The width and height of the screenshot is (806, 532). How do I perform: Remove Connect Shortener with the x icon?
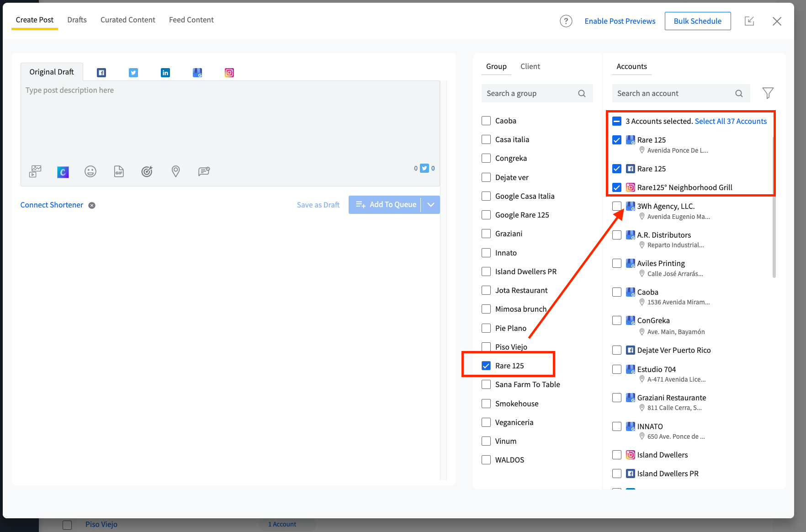coord(92,205)
